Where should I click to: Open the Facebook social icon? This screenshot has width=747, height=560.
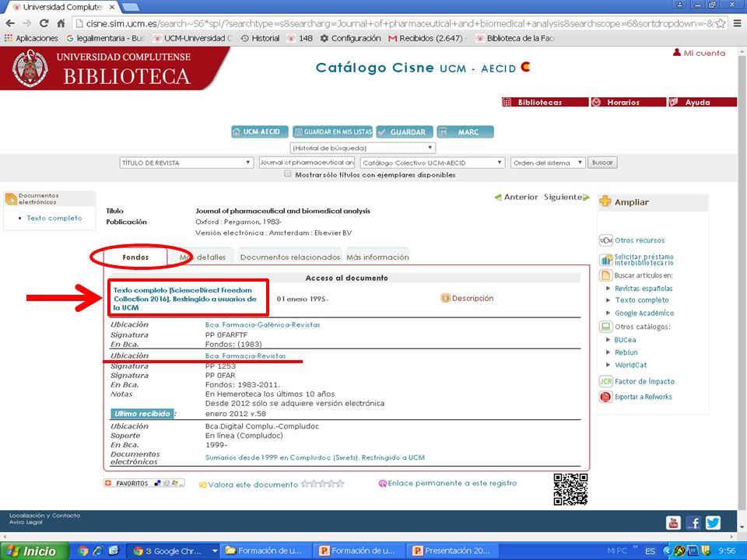pyautogui.click(x=693, y=523)
